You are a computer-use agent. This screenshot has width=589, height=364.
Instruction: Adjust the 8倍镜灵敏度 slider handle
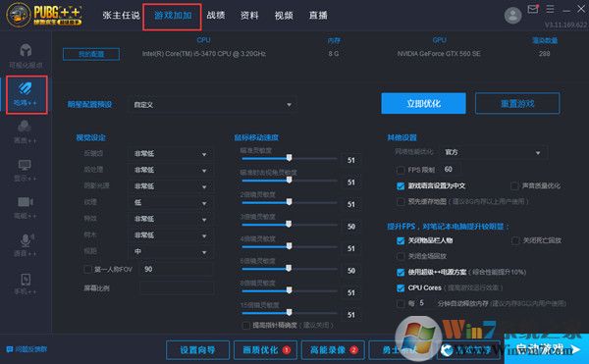(x=289, y=290)
